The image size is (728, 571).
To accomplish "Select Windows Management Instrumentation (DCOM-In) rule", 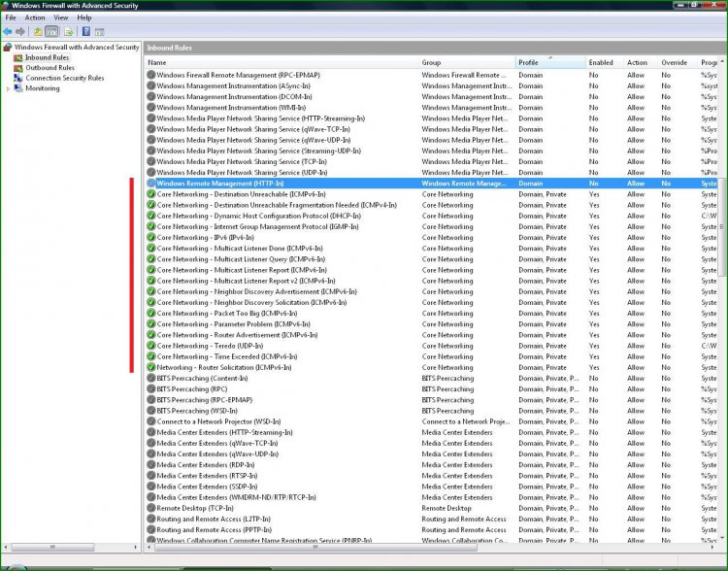I will 432,97.
